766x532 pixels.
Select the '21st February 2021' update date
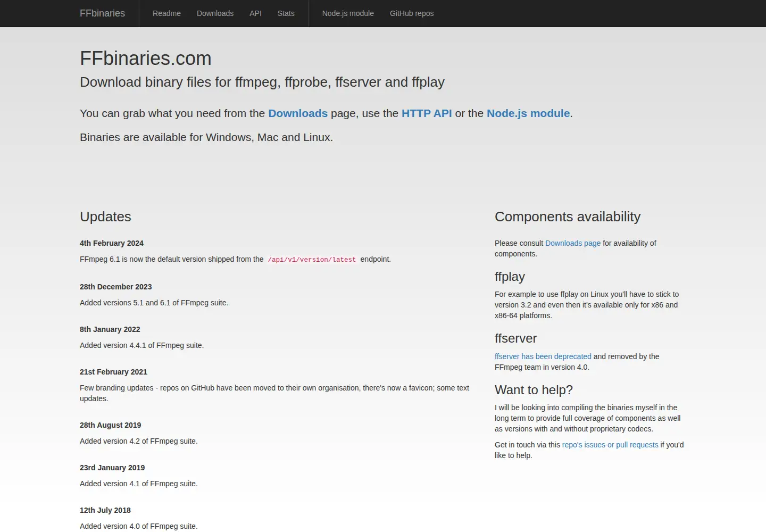(113, 372)
